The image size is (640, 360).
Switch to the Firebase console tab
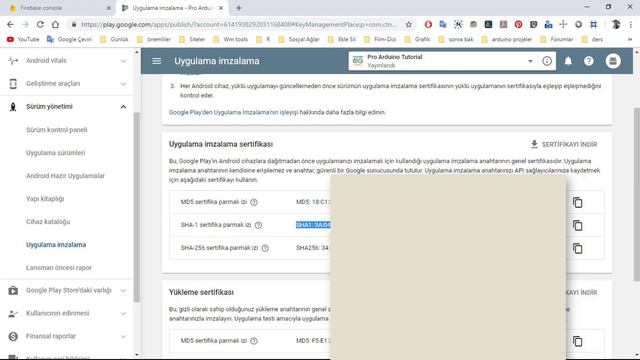(x=59, y=8)
